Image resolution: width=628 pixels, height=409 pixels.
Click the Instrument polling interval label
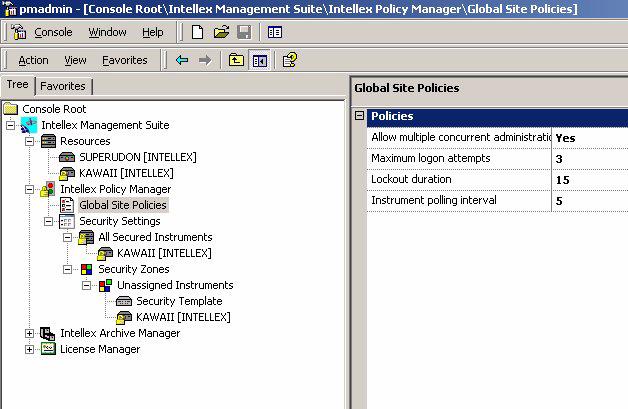tap(434, 200)
